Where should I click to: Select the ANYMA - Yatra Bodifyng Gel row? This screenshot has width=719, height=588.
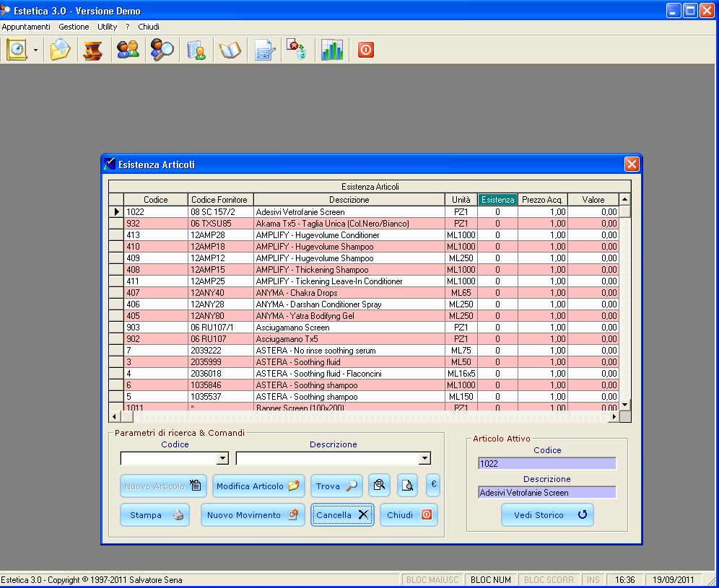(x=364, y=316)
